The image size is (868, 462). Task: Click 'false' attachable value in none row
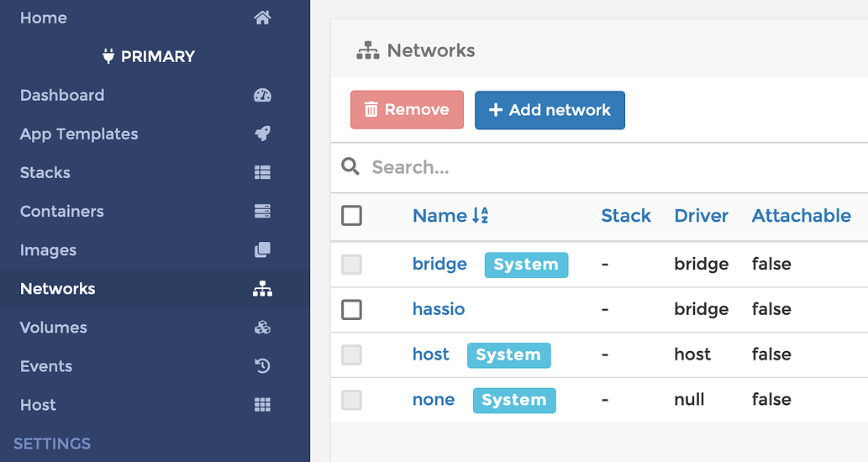click(x=771, y=399)
